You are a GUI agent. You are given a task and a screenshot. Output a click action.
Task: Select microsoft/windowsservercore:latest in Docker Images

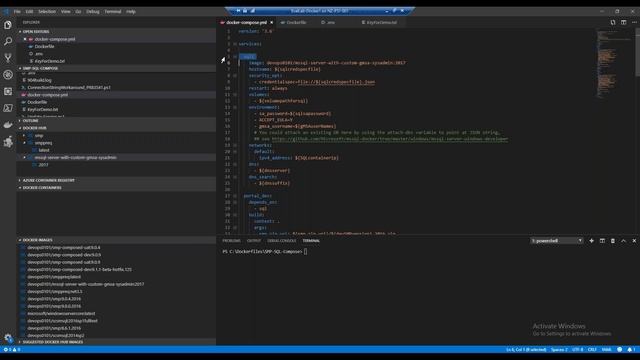pyautogui.click(x=61, y=313)
